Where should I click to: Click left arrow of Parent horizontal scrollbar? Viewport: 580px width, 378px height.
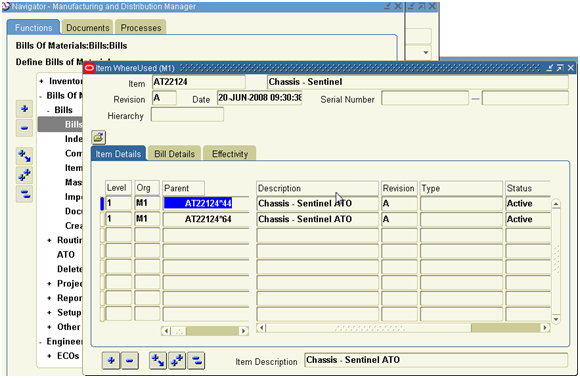coord(166,331)
